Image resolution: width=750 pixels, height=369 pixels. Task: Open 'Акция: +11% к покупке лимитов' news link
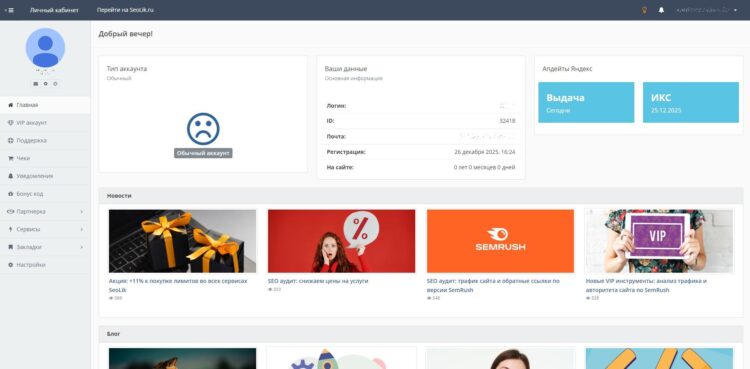click(178, 285)
